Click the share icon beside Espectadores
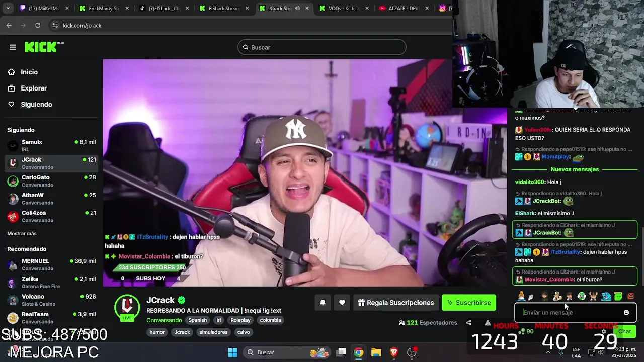 [x=468, y=323]
